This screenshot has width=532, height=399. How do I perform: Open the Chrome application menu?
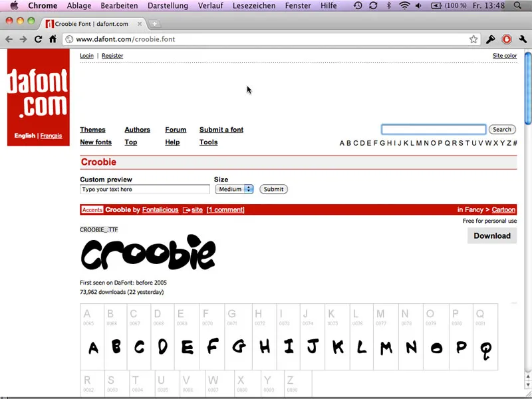[43, 5]
